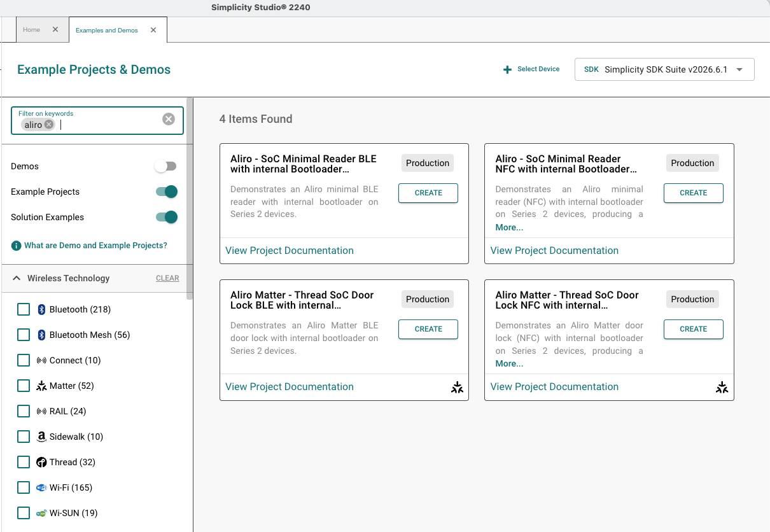
Task: Click the Matter logo in filter list
Action: [x=41, y=386]
